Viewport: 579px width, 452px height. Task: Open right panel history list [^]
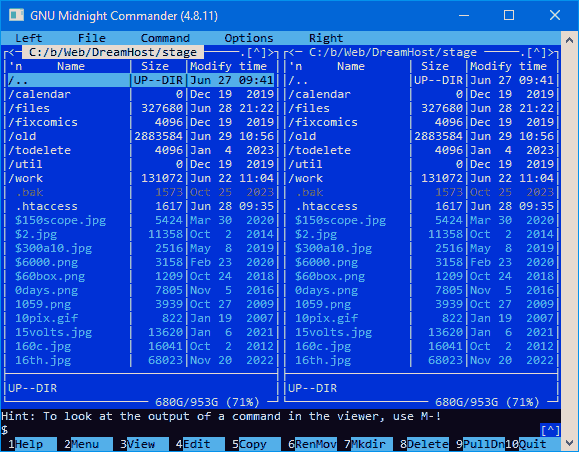[536, 52]
